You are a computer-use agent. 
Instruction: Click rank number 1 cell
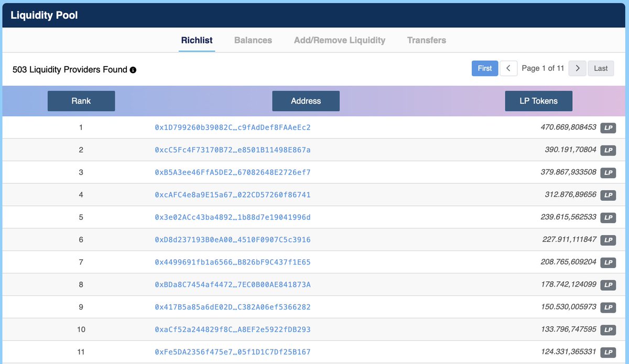point(81,127)
